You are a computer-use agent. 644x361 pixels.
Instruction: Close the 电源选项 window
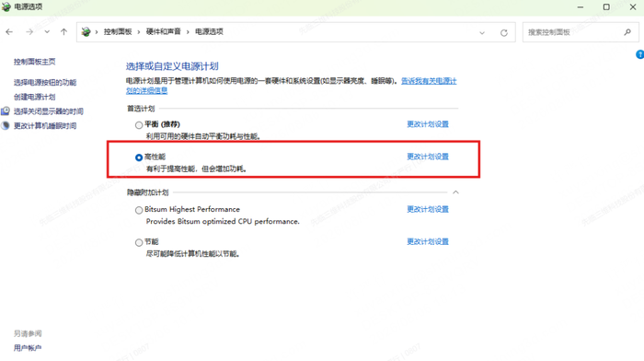click(x=633, y=7)
